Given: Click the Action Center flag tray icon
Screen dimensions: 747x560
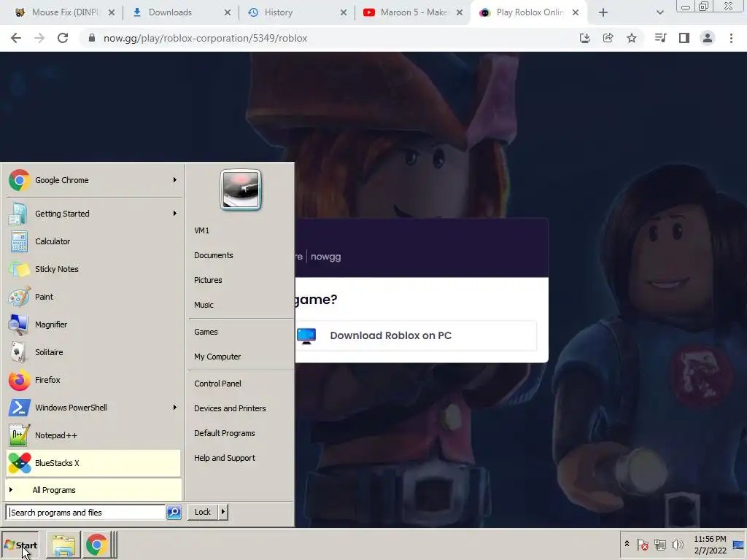Looking at the screenshot, I should pyautogui.click(x=642, y=544).
